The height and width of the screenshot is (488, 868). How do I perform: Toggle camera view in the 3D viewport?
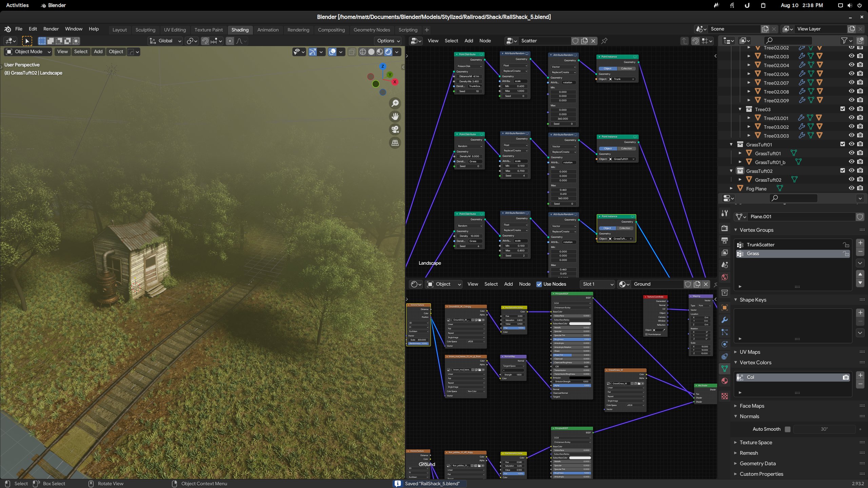point(395,129)
